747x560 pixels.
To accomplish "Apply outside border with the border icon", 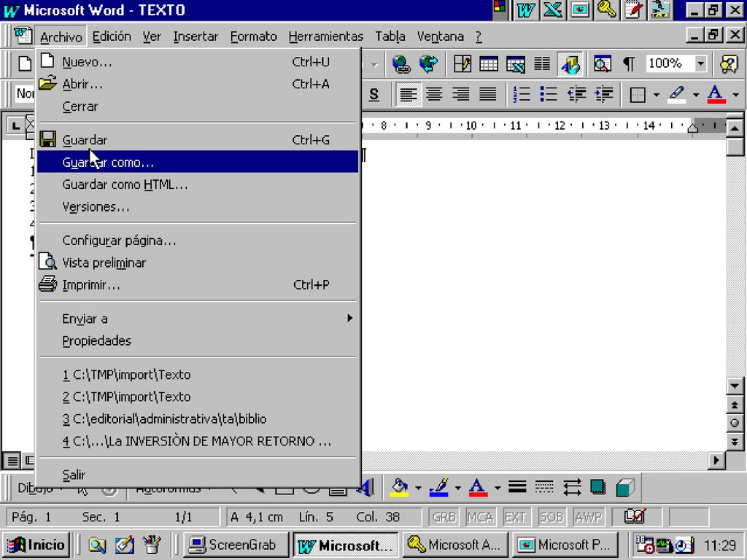I will click(638, 94).
